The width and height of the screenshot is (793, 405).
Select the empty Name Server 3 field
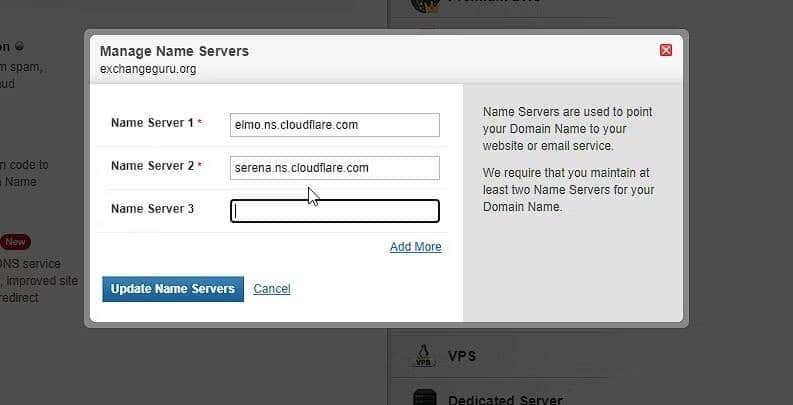point(334,211)
